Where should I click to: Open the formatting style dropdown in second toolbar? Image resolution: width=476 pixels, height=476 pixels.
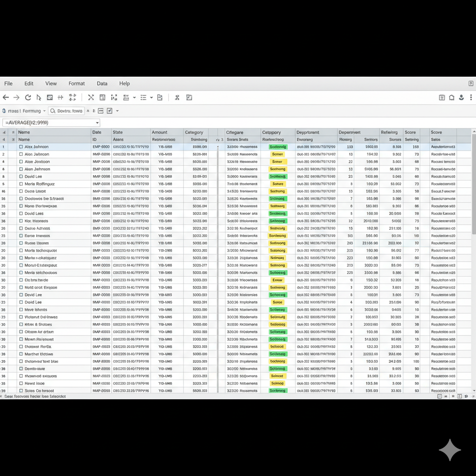point(44,111)
